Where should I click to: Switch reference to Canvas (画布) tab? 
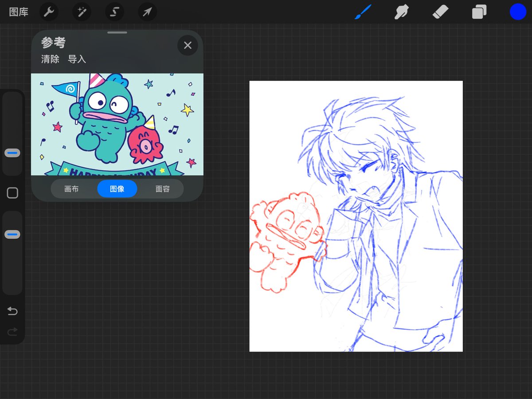coord(71,189)
